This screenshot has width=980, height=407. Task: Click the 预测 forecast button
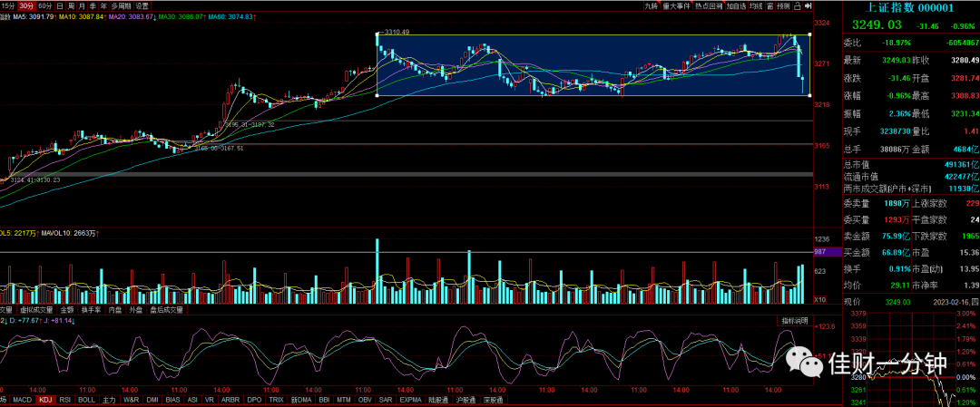pyautogui.click(x=784, y=6)
